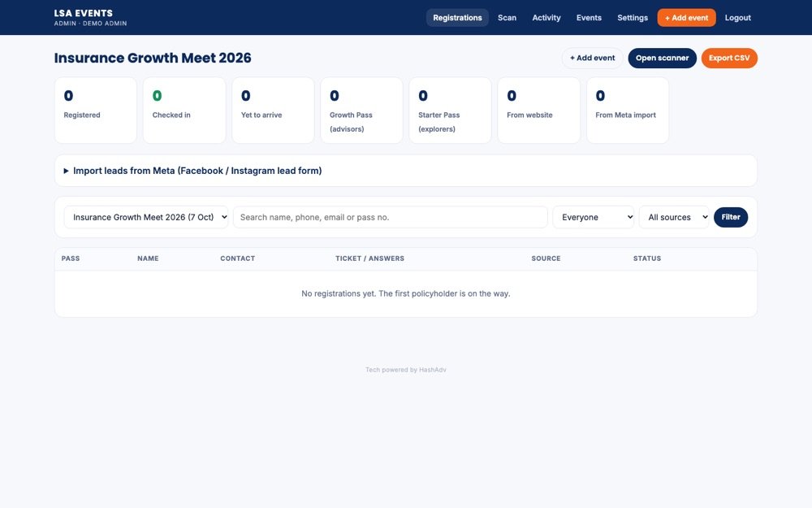Click the STATUS column header
The image size is (812, 508).
tap(647, 258)
